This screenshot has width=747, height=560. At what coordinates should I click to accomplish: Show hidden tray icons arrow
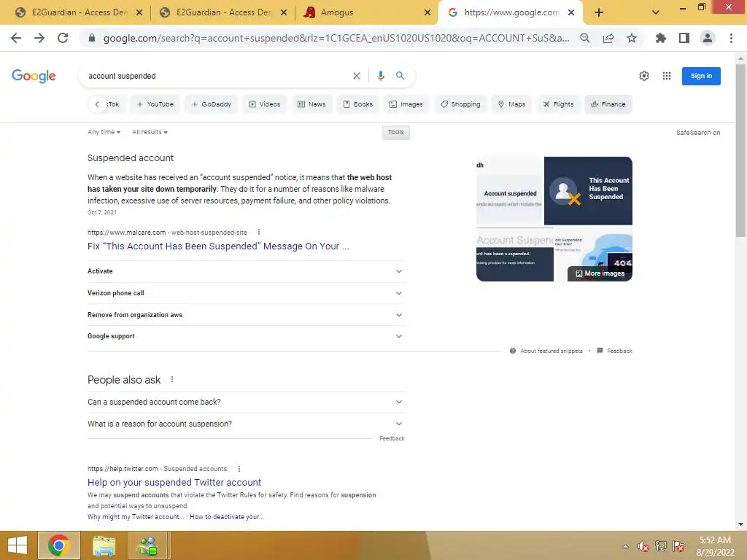(x=625, y=546)
